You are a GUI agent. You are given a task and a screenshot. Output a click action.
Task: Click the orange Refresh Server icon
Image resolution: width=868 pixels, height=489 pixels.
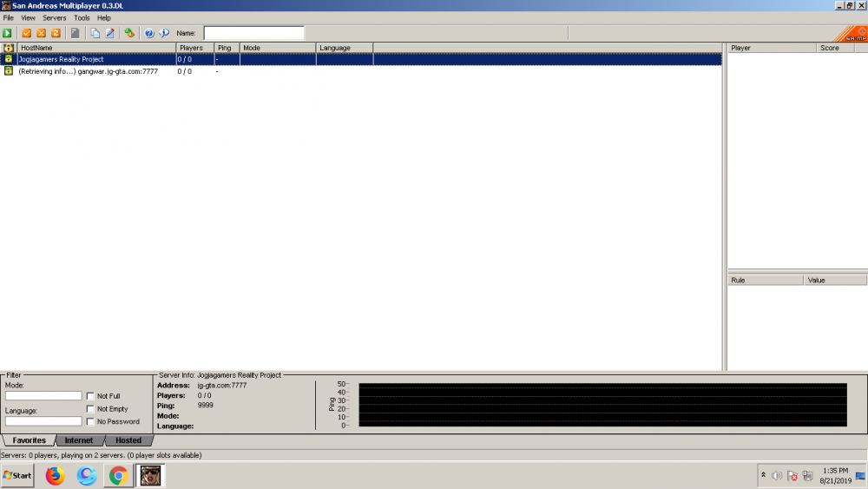(x=56, y=33)
